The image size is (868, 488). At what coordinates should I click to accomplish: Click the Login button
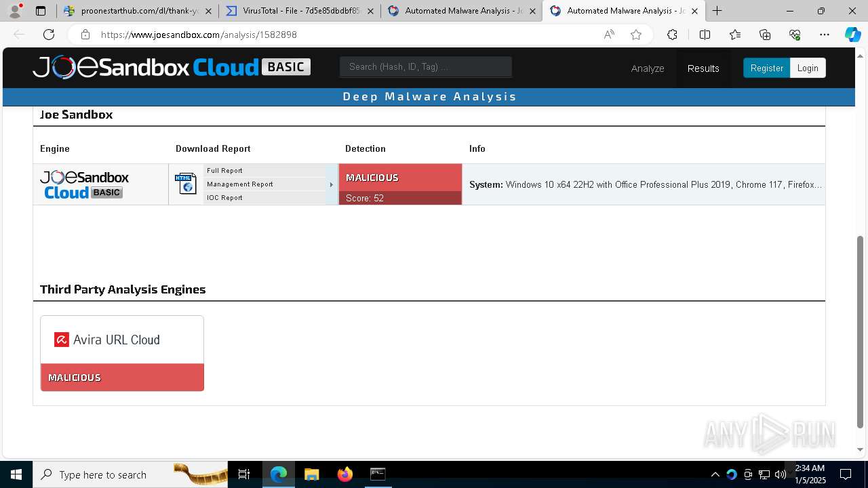coord(808,68)
